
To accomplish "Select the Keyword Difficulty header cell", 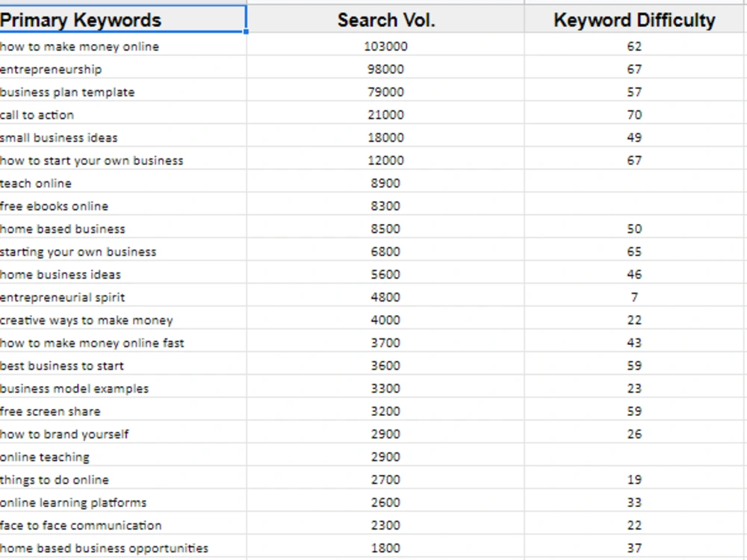I will tap(634, 19).
